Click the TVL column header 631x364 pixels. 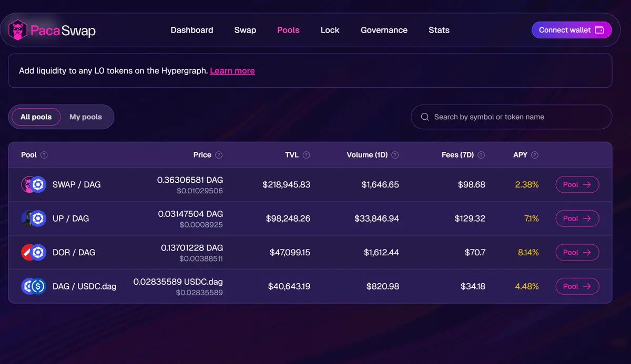click(292, 155)
